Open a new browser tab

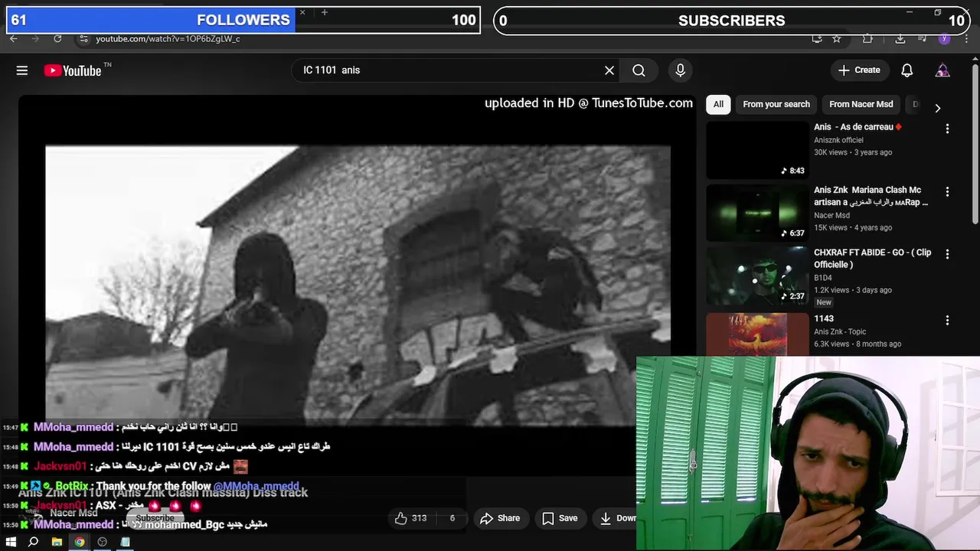coord(325,12)
